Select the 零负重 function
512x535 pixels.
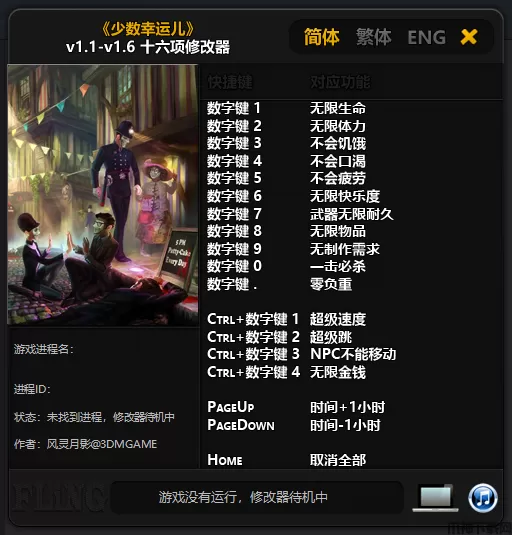pyautogui.click(x=331, y=284)
